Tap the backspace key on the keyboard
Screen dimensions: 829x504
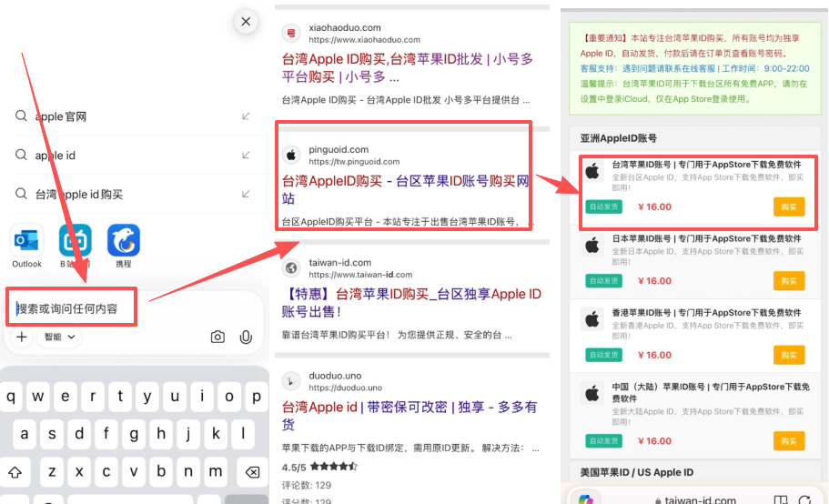pos(252,472)
